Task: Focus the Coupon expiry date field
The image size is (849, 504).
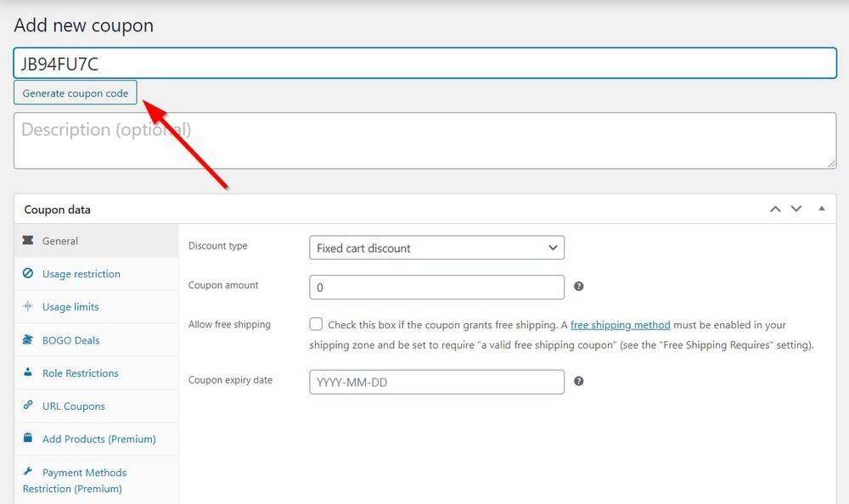Action: click(x=436, y=382)
